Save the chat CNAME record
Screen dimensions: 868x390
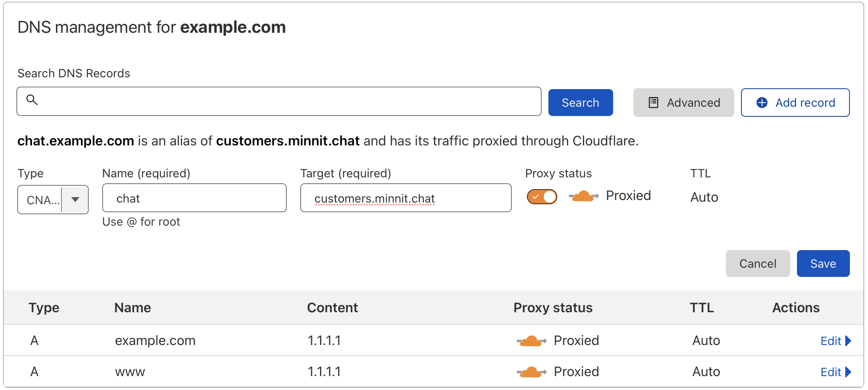pyautogui.click(x=823, y=264)
